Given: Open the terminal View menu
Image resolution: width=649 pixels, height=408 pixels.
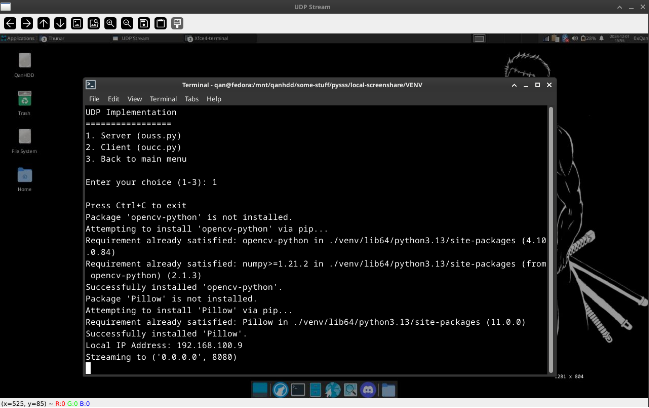Looking at the screenshot, I should click(135, 99).
